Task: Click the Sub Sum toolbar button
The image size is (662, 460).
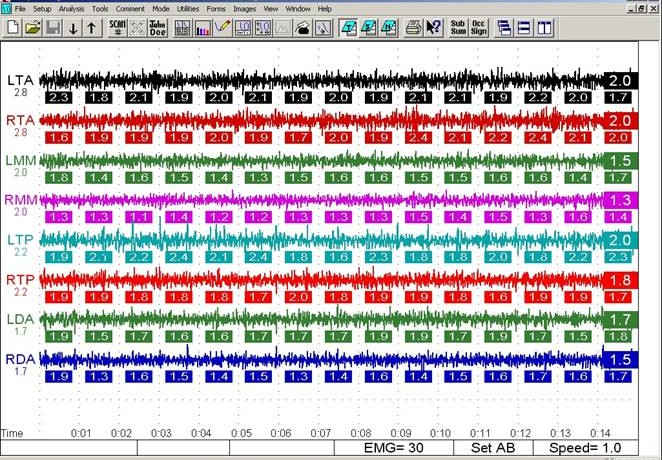Action: coord(458,28)
